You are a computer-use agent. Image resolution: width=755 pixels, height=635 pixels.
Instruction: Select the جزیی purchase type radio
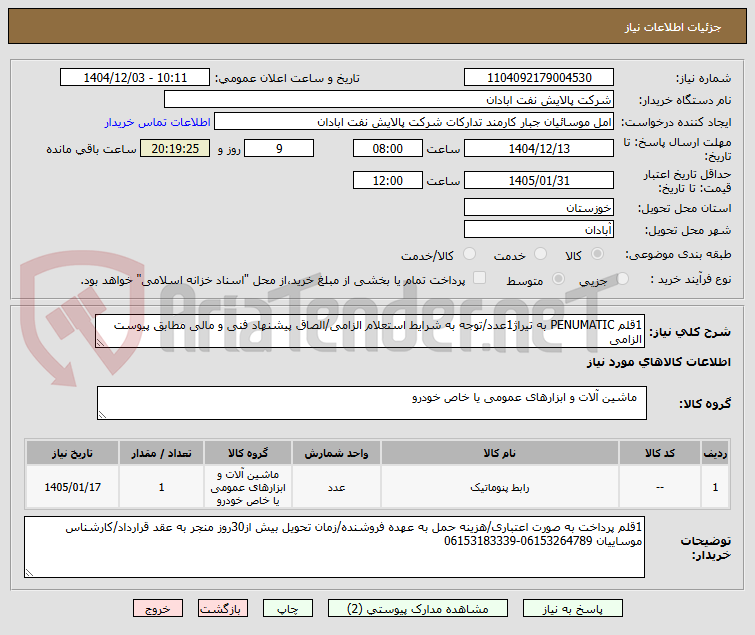(x=622, y=279)
